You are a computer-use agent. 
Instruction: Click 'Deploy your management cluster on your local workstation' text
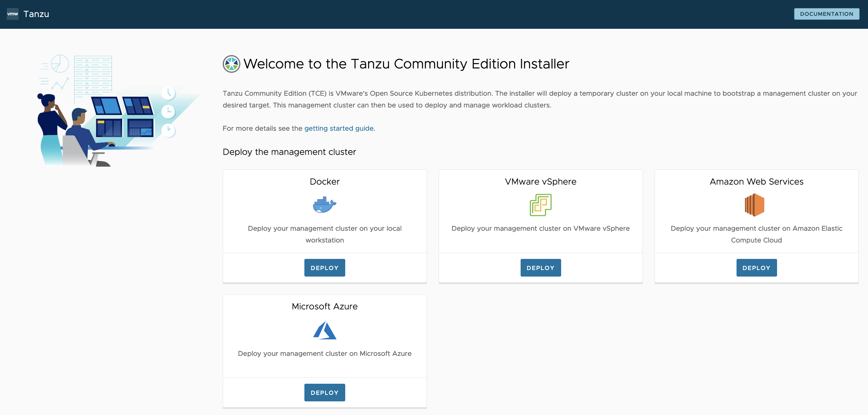[324, 234]
